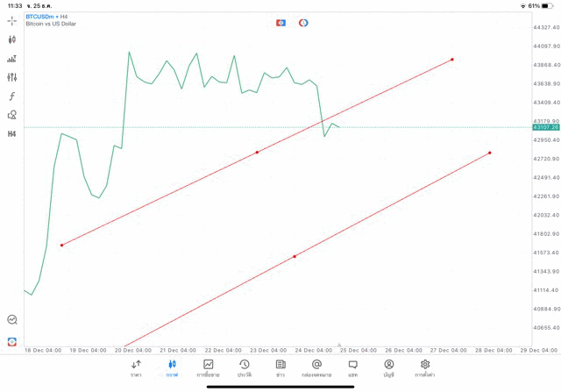Open chart settings sliders icon

[x=12, y=77]
